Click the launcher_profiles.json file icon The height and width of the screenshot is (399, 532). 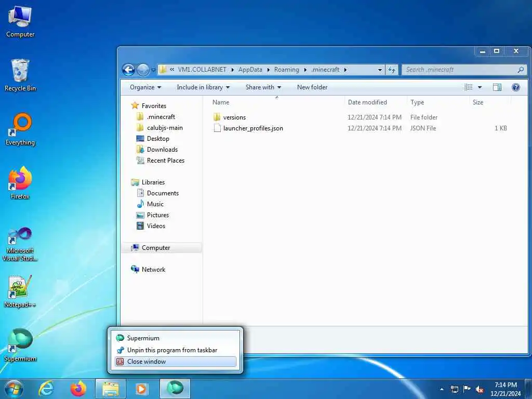point(217,128)
